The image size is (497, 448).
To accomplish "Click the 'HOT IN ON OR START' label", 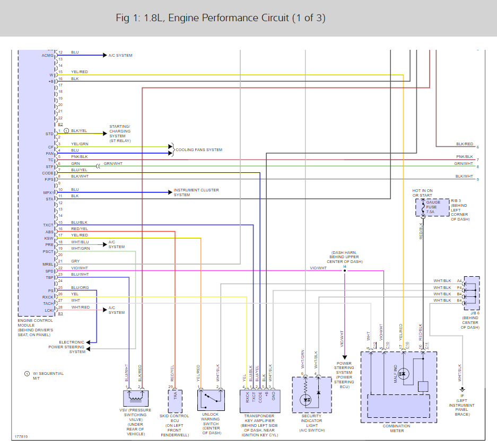I will [x=423, y=193].
